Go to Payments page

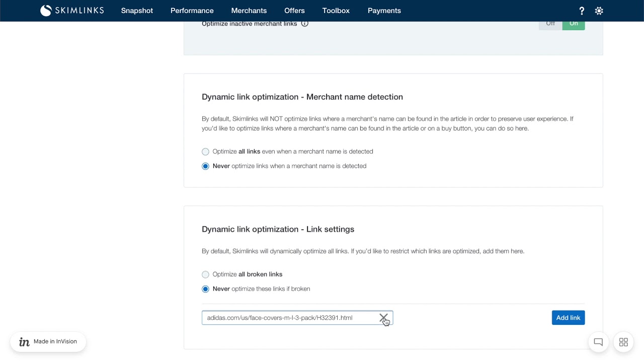pyautogui.click(x=384, y=11)
